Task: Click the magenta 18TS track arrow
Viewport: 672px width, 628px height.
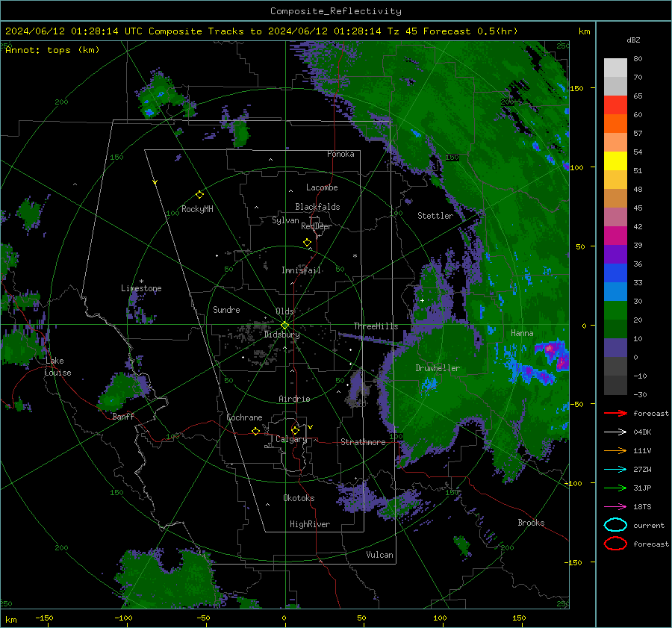Action: (615, 506)
